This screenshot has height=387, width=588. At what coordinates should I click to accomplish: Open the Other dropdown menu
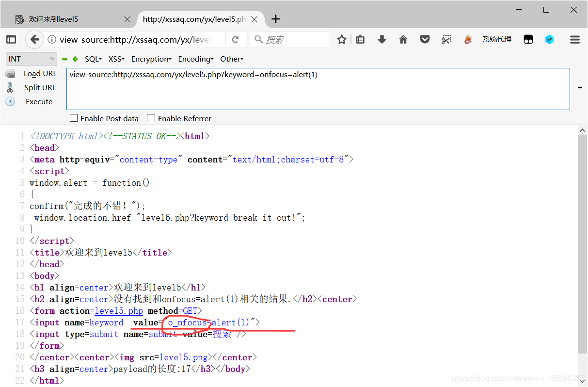(x=232, y=59)
